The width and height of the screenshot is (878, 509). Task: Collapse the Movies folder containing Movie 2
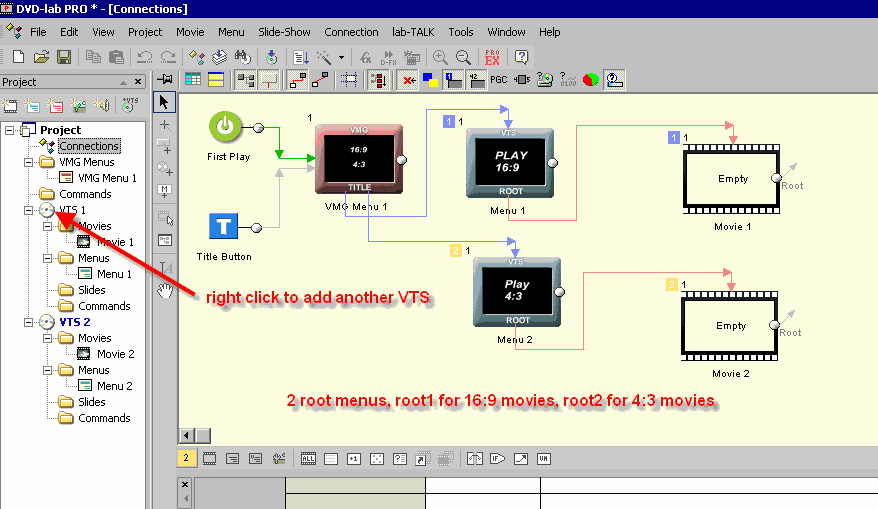coord(48,338)
